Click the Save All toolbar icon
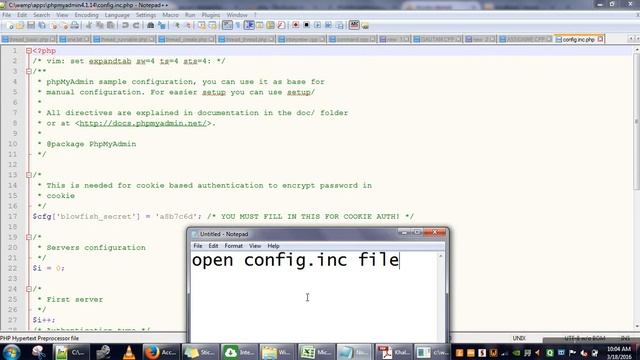 (42, 25)
